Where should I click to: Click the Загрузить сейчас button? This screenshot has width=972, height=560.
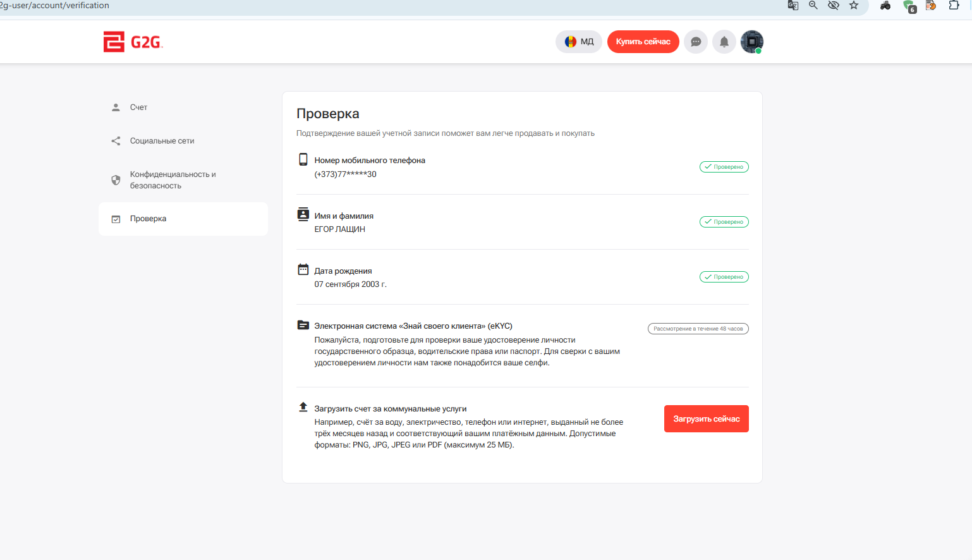pyautogui.click(x=706, y=419)
